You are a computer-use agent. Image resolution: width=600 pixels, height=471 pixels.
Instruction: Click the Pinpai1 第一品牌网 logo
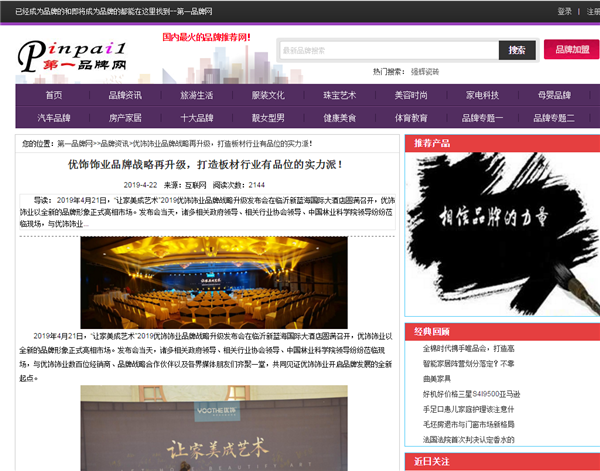(72, 56)
